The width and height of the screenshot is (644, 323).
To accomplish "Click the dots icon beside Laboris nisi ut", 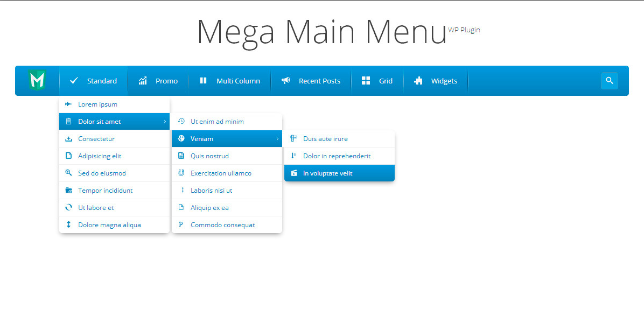I will [183, 191].
